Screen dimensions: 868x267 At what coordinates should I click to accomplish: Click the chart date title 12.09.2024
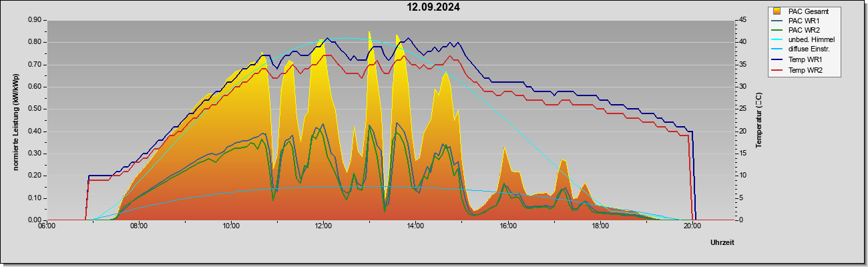(x=434, y=7)
